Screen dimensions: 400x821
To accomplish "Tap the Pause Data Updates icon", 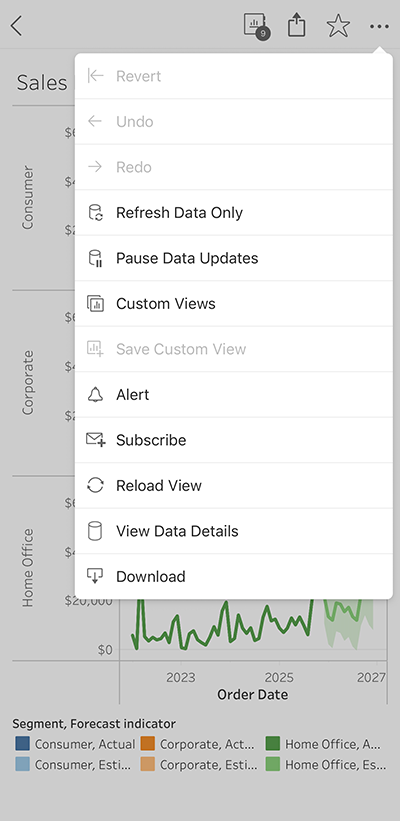I will (95, 258).
